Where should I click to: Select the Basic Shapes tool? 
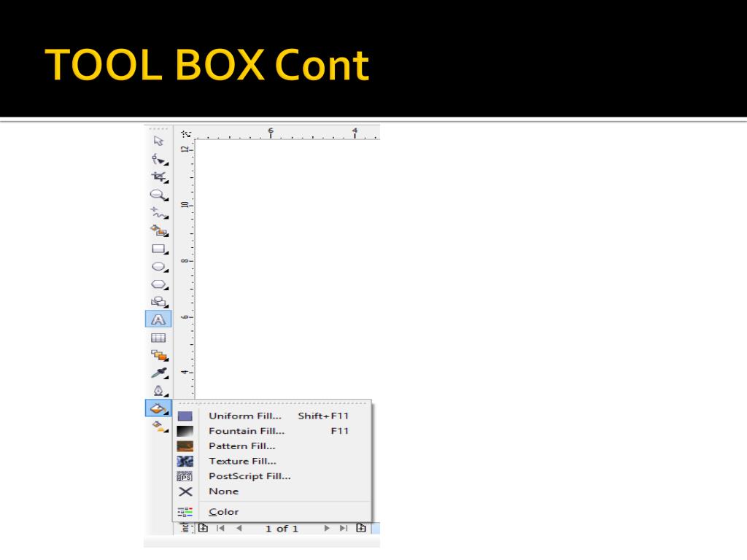(x=159, y=302)
